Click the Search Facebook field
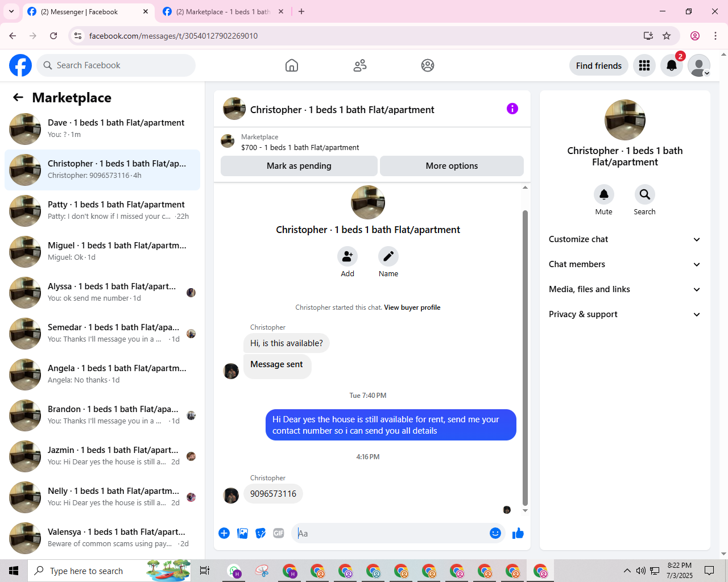This screenshot has height=582, width=728. point(116,65)
